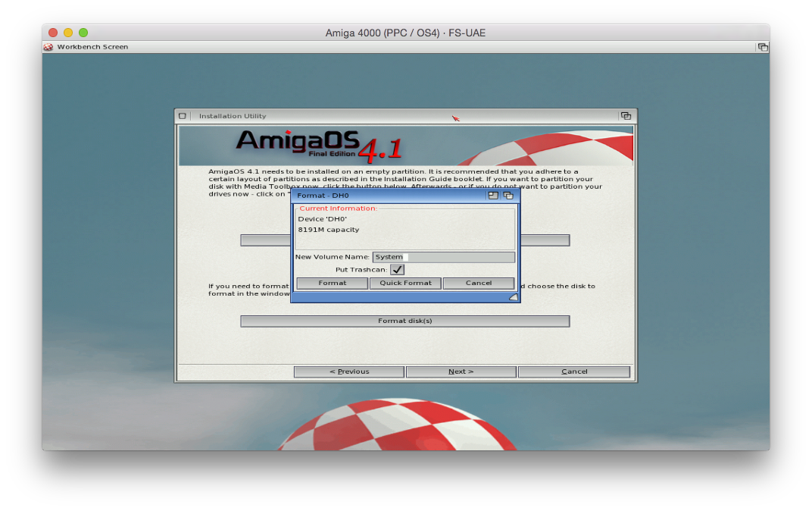Click the Workbench Screen title bar

coord(405,47)
